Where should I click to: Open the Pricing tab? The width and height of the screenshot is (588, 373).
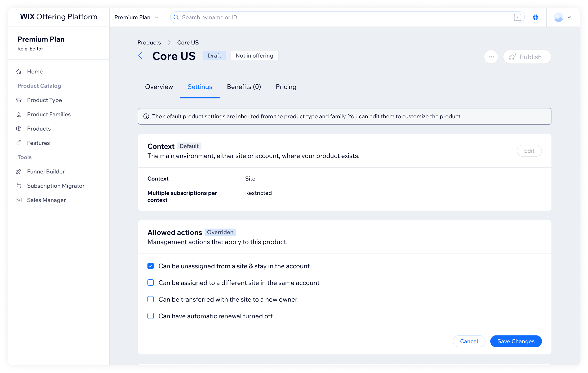pyautogui.click(x=286, y=87)
